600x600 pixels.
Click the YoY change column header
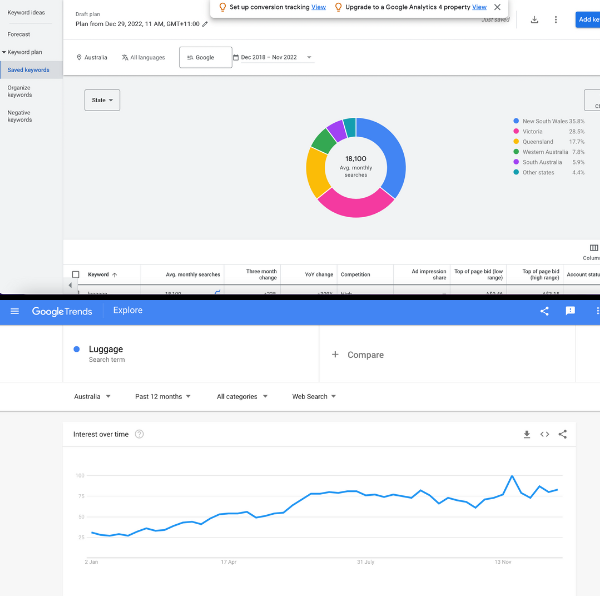319,274
